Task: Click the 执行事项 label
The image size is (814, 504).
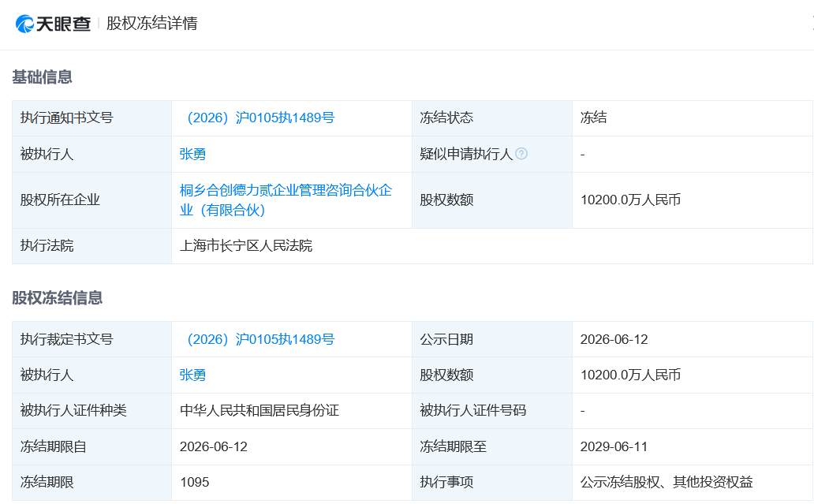Action: (446, 482)
